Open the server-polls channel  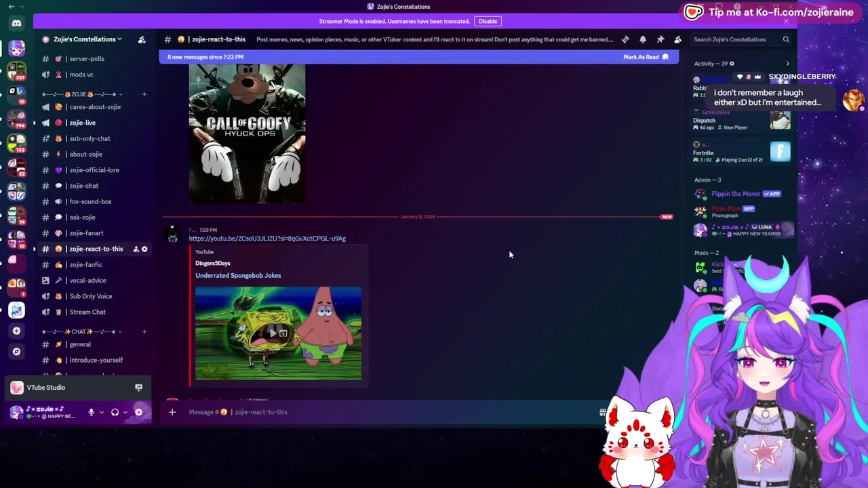(x=94, y=59)
